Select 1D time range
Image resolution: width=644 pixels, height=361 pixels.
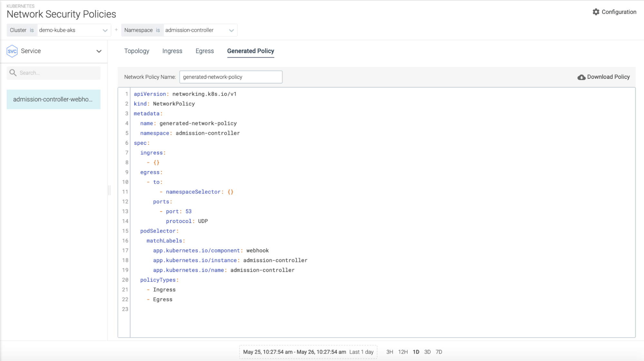[416, 352]
